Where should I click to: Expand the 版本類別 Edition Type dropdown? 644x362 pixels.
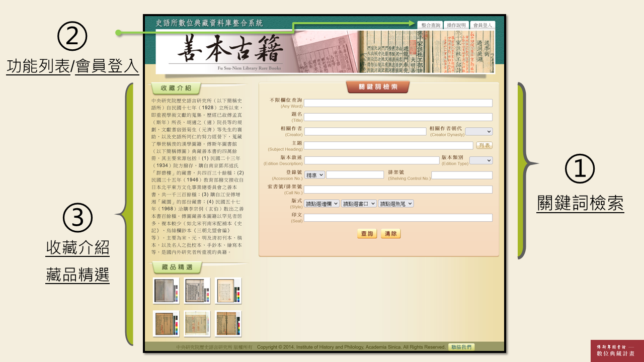tap(480, 160)
